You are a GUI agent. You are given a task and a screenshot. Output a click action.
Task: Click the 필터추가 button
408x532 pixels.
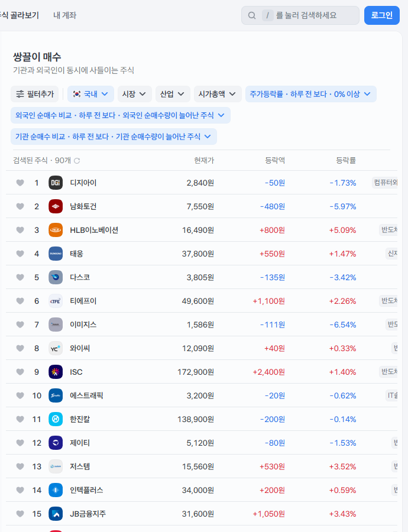coord(35,94)
